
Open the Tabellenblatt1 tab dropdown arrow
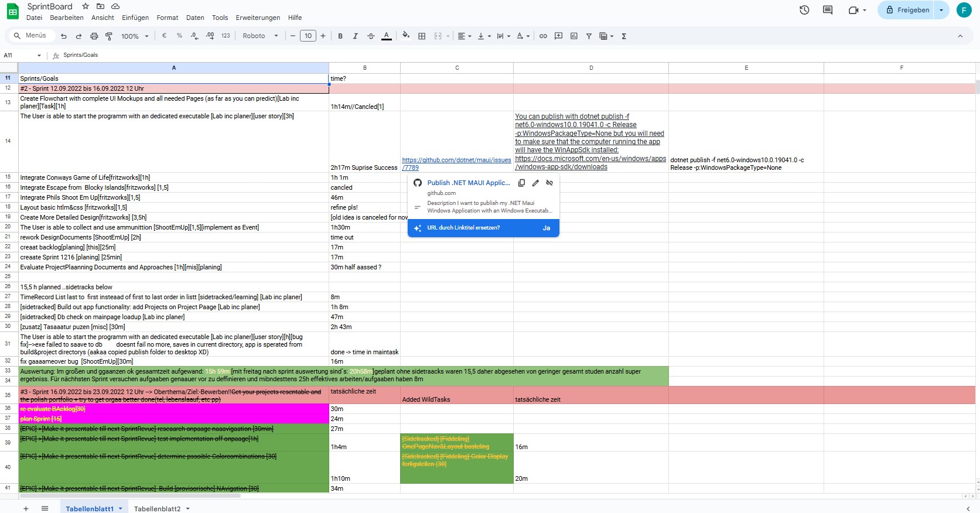pos(121,508)
